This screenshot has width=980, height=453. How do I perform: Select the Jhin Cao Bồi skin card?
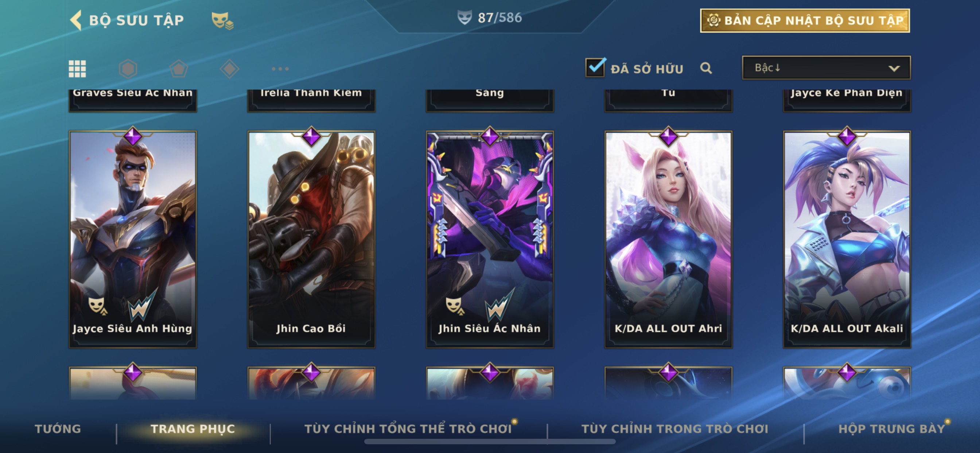(311, 239)
